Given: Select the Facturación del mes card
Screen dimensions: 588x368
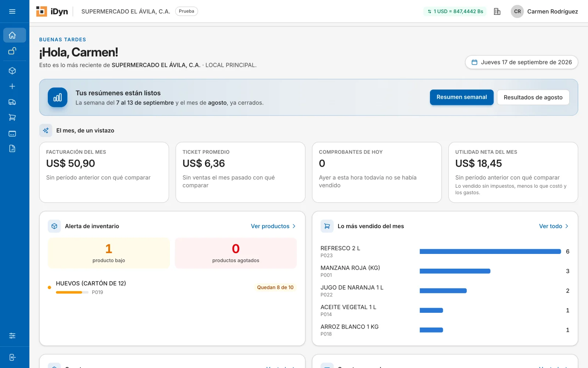Looking at the screenshot, I should coord(104,172).
